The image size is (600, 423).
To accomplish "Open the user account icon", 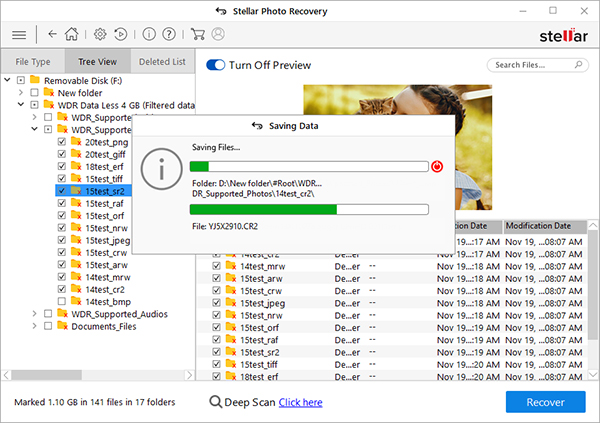I will coord(218,34).
